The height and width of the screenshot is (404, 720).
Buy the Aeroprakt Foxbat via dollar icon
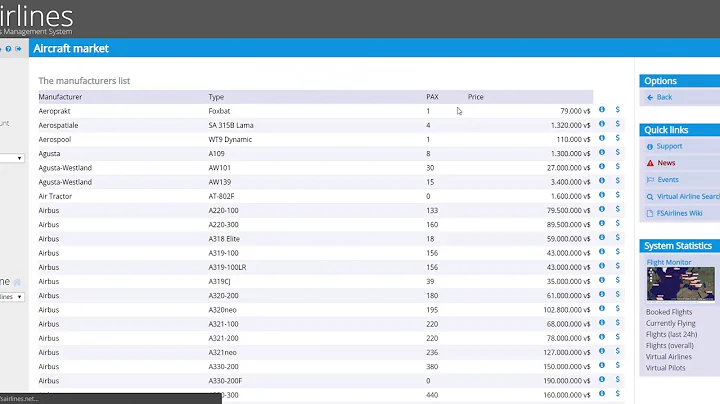[x=618, y=110]
